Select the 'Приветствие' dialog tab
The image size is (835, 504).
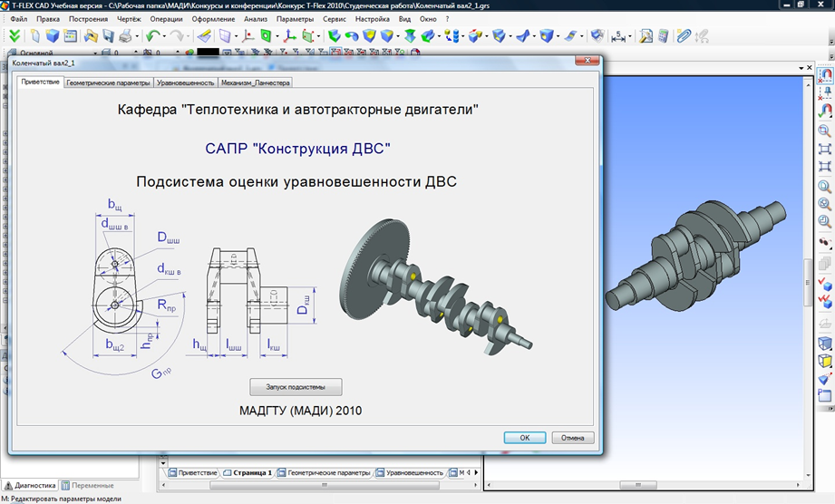(41, 82)
